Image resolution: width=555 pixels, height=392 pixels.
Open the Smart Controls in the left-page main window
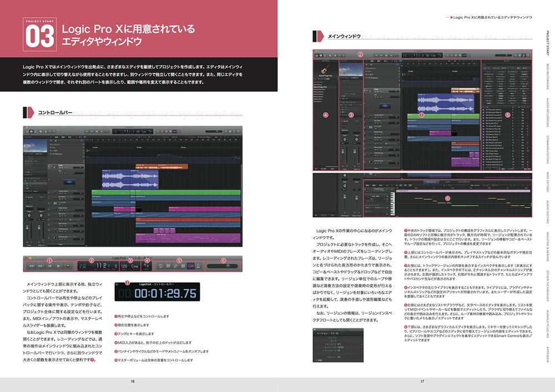click(x=46, y=132)
